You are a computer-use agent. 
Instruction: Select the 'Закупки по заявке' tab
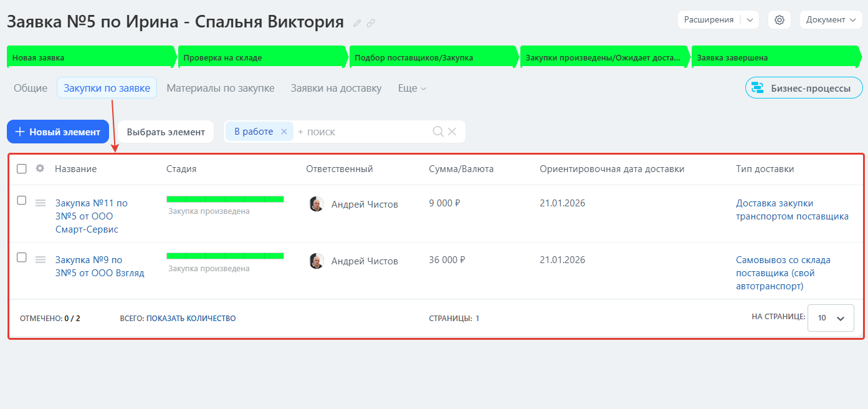pyautogui.click(x=107, y=88)
